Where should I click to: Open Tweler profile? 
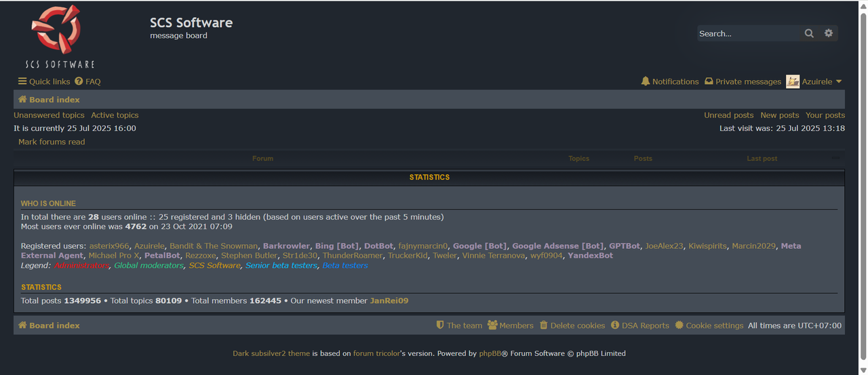click(445, 256)
